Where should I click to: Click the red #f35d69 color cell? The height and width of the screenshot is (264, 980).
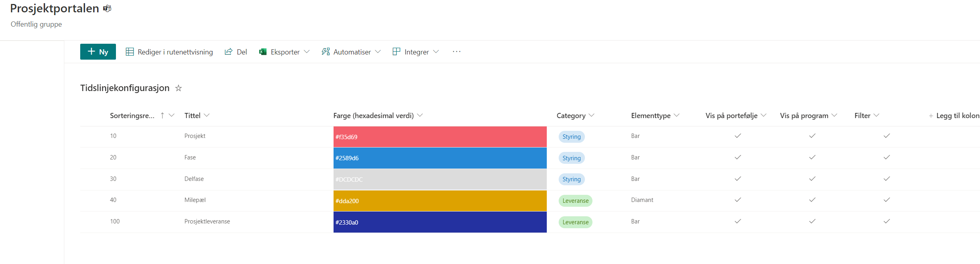(x=440, y=137)
